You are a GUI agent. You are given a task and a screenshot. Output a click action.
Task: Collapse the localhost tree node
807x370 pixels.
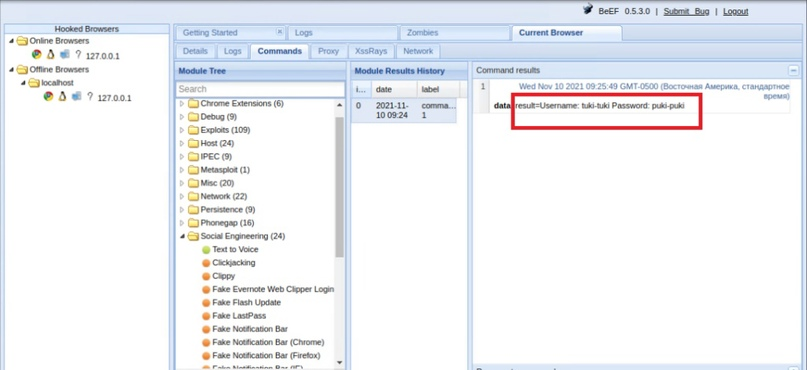24,83
